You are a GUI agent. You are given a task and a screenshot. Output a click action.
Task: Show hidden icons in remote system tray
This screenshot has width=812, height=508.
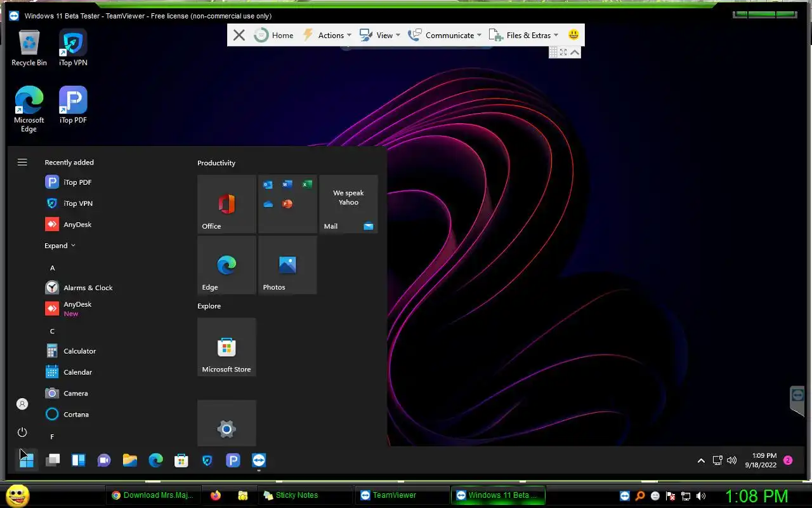[701, 460]
